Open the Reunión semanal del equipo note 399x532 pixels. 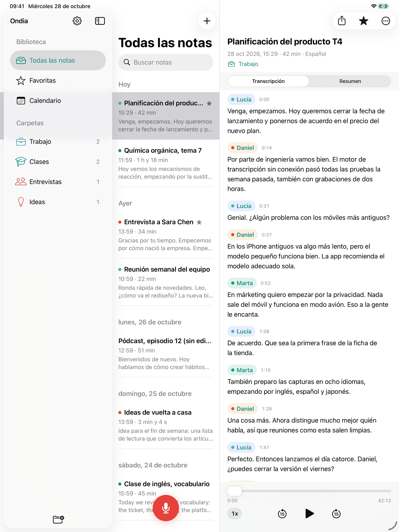(166, 282)
